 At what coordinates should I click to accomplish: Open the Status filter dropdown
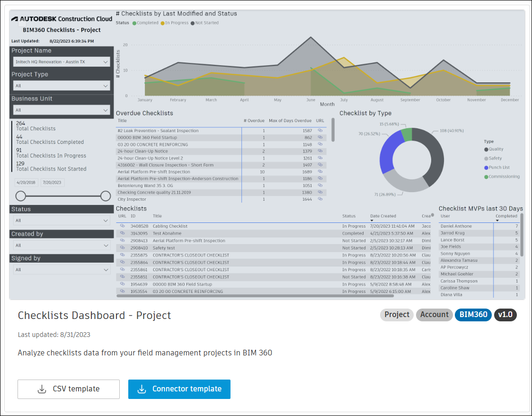tap(62, 221)
